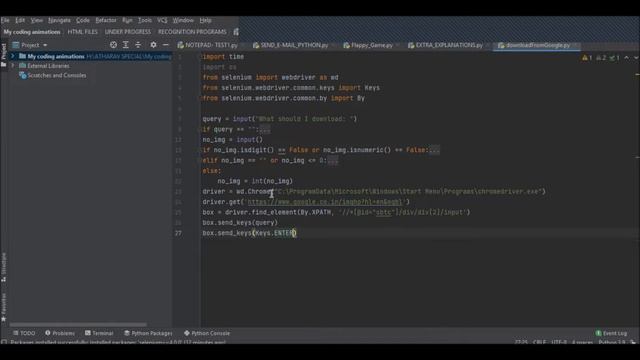This screenshot has height=360, width=640.
Task: Open the Python Packages tool window
Action: click(x=148, y=333)
